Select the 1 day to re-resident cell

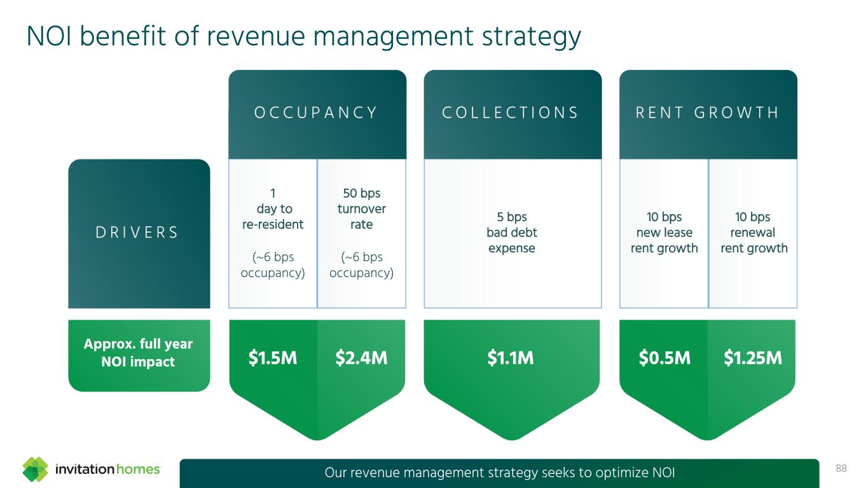coord(273,233)
